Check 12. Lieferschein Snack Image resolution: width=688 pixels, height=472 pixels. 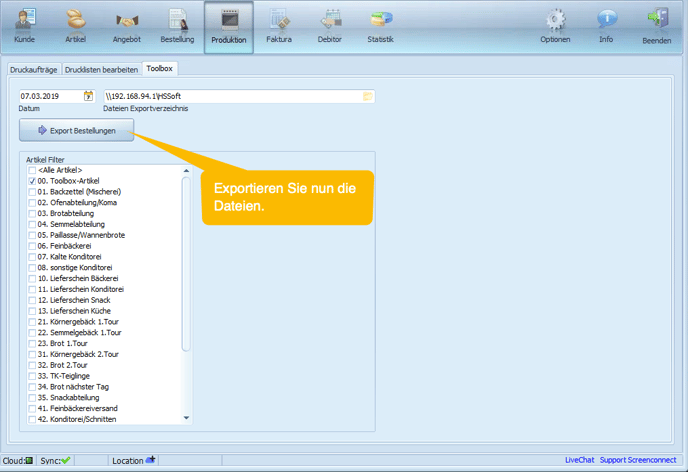pos(32,300)
